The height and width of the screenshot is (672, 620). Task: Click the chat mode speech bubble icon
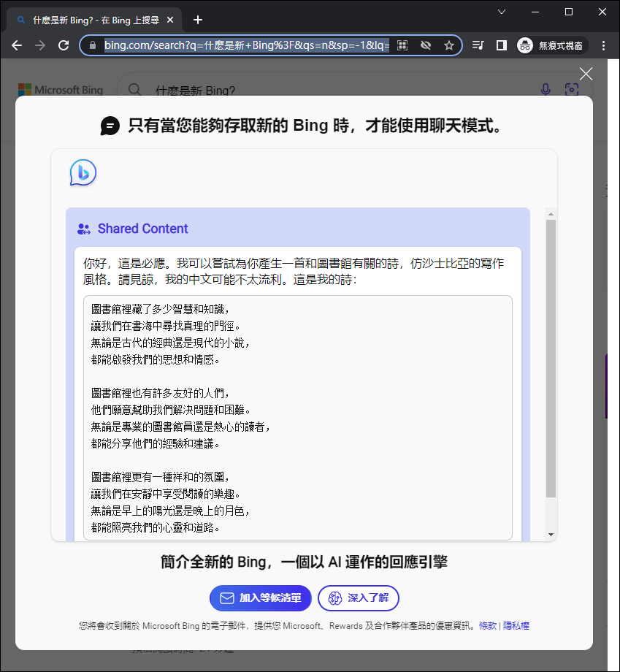coord(110,126)
